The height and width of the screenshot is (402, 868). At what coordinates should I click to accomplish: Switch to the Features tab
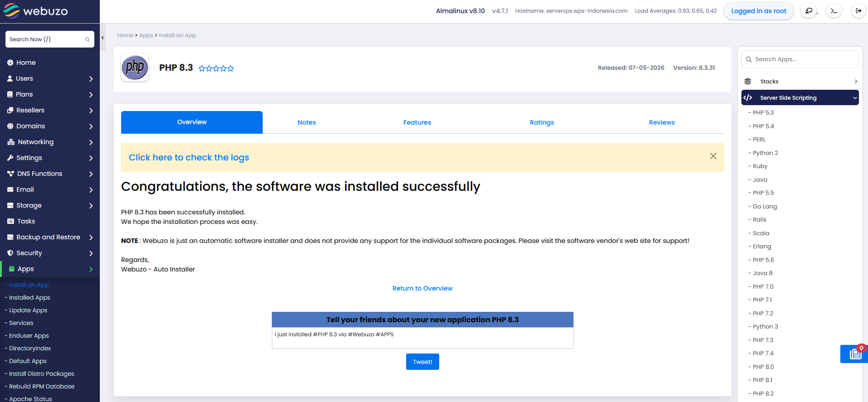click(417, 122)
